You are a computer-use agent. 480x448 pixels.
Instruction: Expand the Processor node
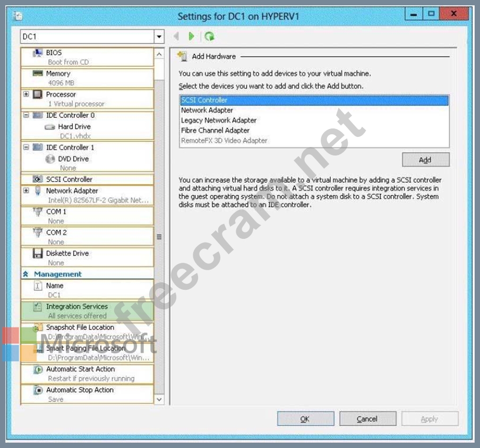click(x=26, y=94)
